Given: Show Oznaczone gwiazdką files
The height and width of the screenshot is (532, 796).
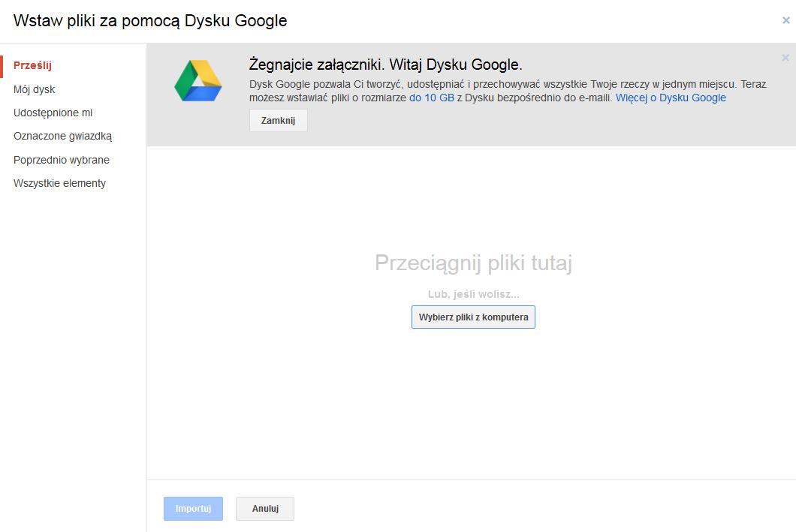Looking at the screenshot, I should point(62,136).
